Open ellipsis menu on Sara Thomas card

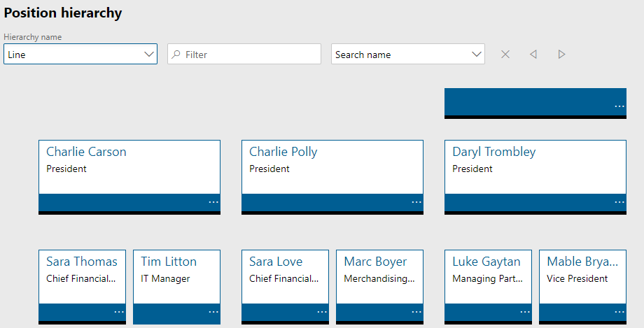tap(119, 312)
